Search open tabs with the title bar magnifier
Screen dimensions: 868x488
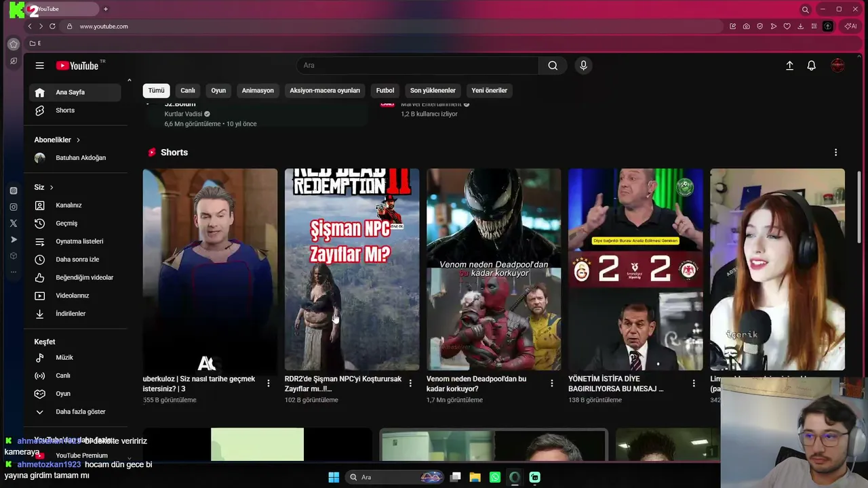pyautogui.click(x=805, y=9)
